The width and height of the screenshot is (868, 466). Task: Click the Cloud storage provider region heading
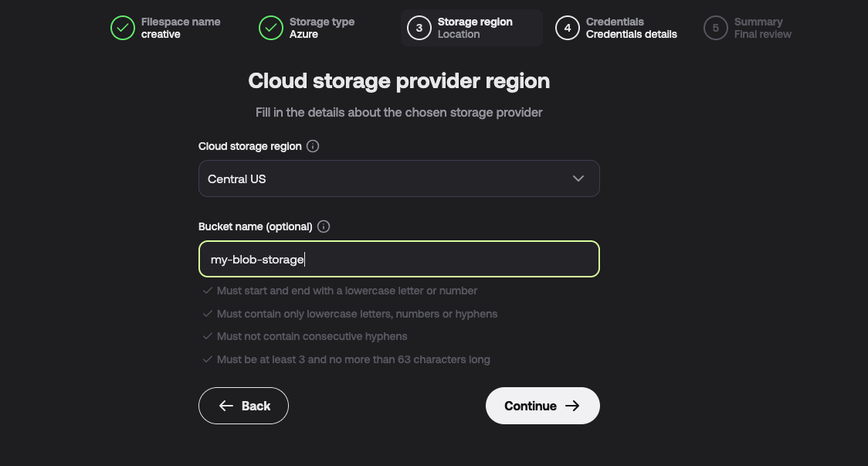coord(399,81)
